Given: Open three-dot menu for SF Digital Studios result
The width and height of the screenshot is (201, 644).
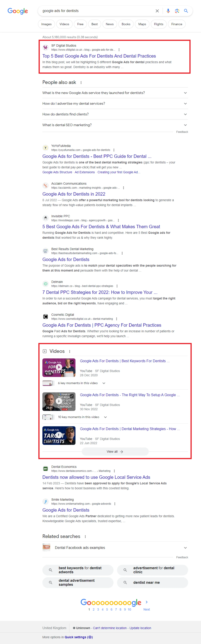Looking at the screenshot, I should click(x=119, y=50).
